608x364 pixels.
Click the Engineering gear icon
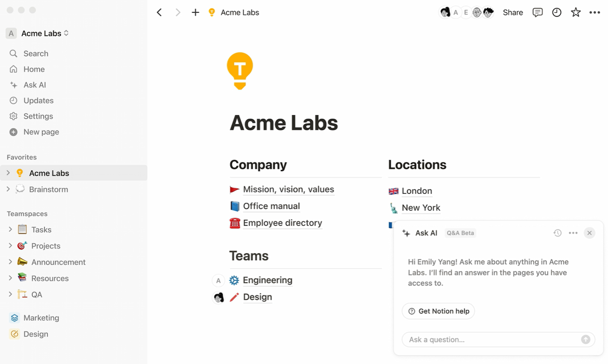coord(234,280)
